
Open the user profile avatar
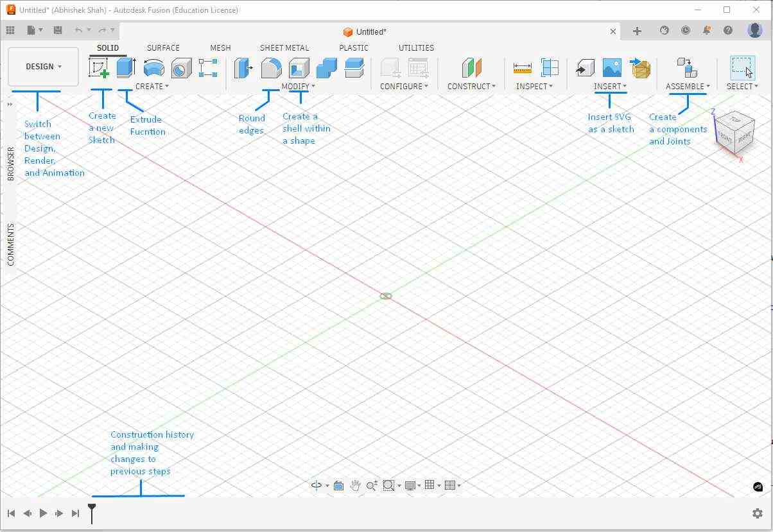click(755, 30)
